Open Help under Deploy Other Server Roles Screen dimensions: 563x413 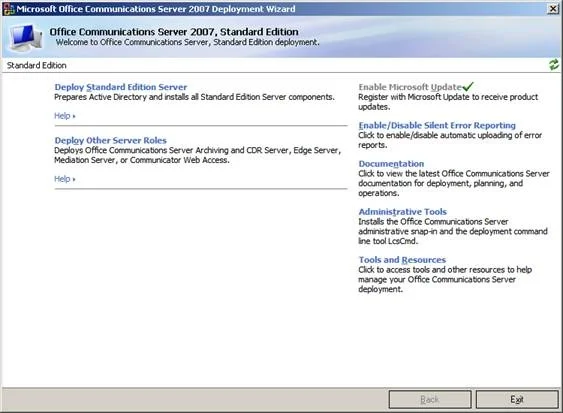click(65, 179)
